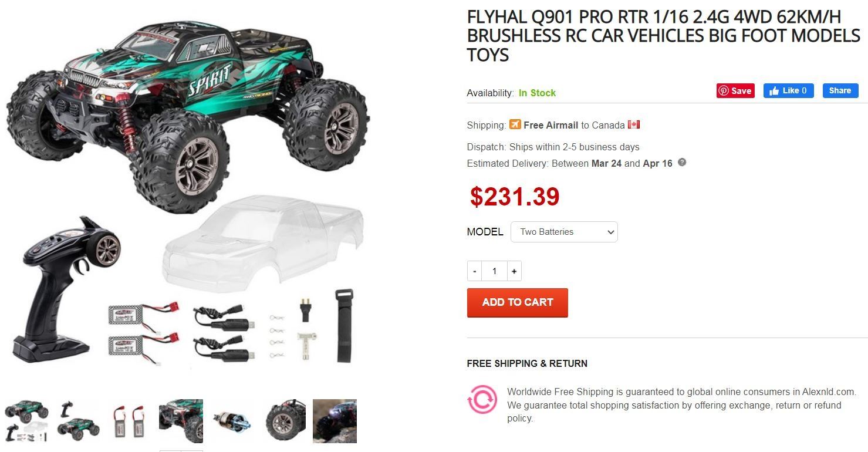Screen dimensions: 868x452
Task: Select the wheel close-up thumbnail
Action: [x=283, y=421]
